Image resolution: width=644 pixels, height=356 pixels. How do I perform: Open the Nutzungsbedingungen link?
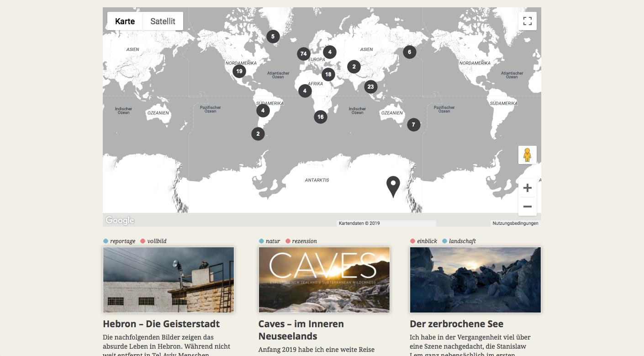coord(515,223)
